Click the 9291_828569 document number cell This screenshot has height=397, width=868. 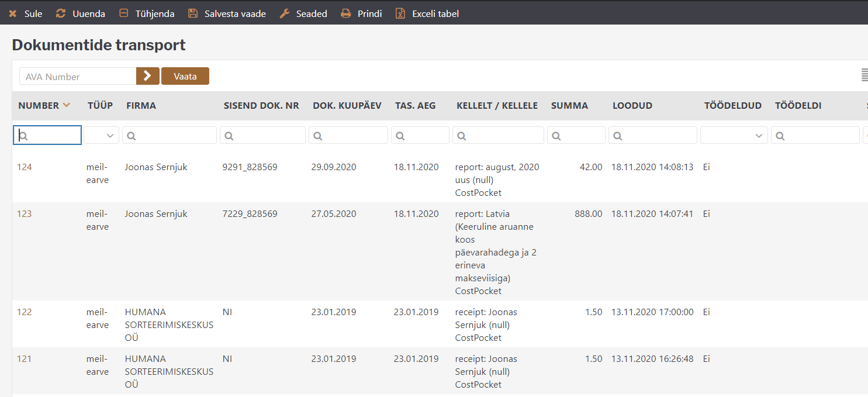pyautogui.click(x=250, y=167)
